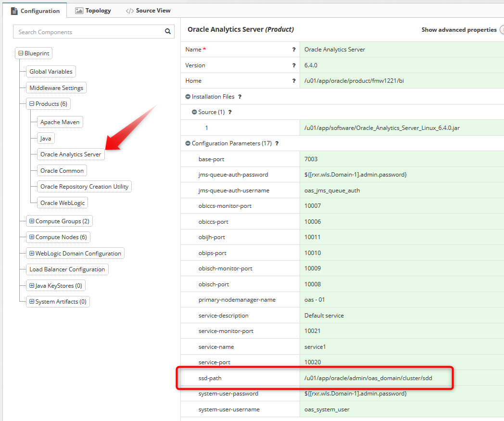Edit obisch-monitor-port value 10009

402,268
